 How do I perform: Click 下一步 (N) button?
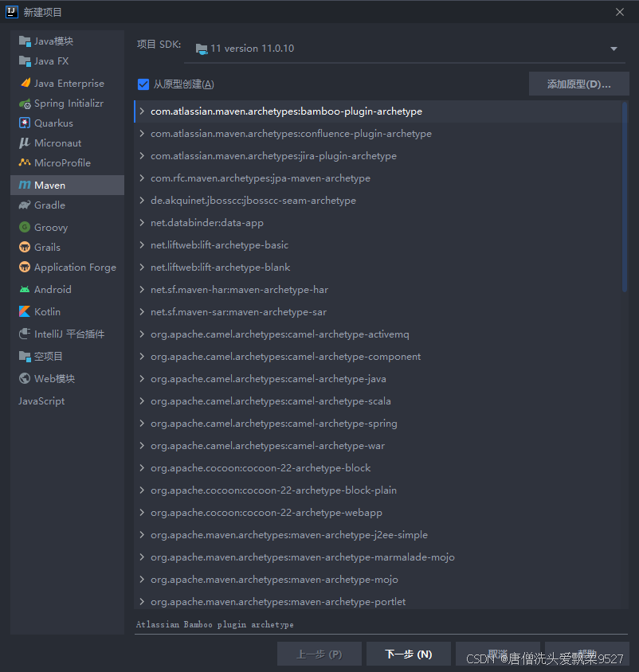408,654
